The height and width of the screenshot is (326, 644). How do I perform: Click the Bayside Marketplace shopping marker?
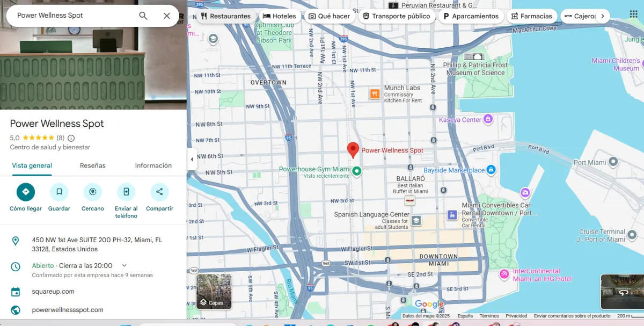[x=491, y=170]
